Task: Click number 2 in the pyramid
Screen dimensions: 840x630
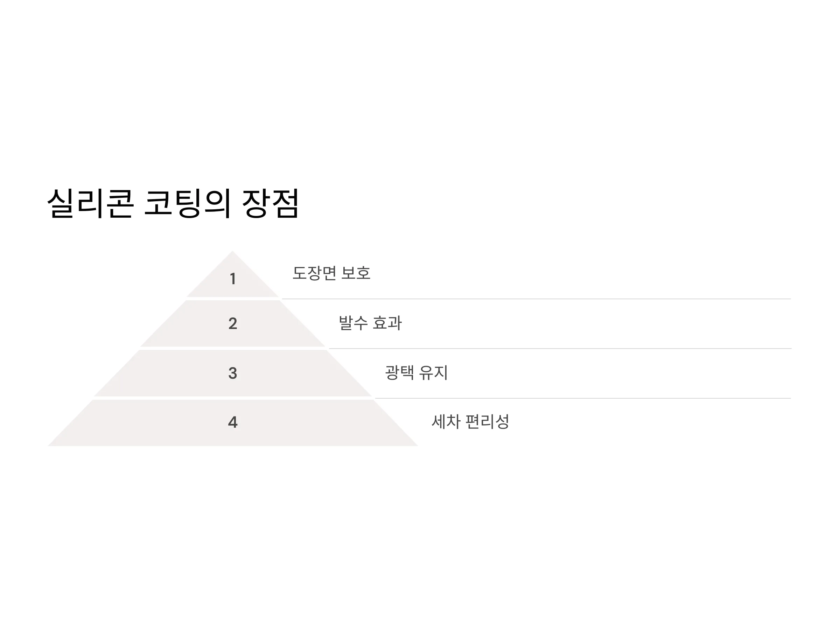Action: tap(233, 323)
